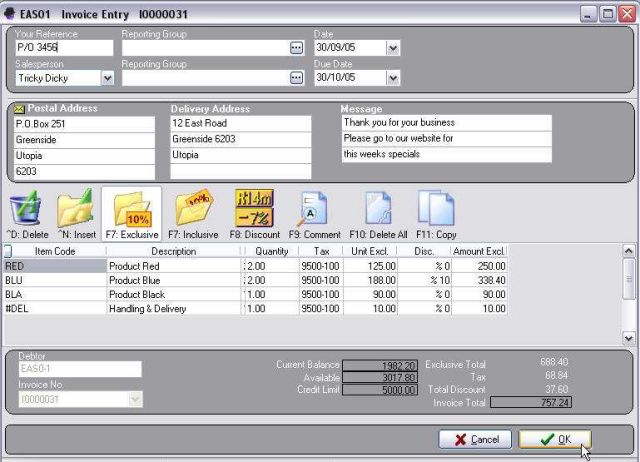
Task: Expand the Salesperson dropdown
Action: click(107, 78)
